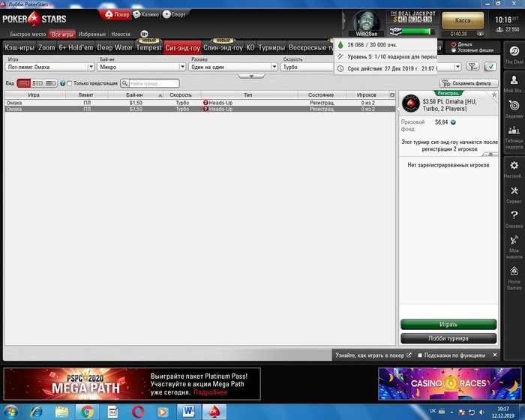Open the Casino Races banner
The width and height of the screenshot is (525, 420).
450,384
